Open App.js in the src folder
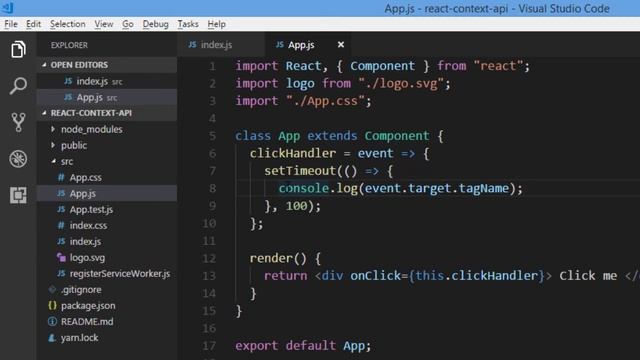The width and height of the screenshot is (640, 360). 107,193
